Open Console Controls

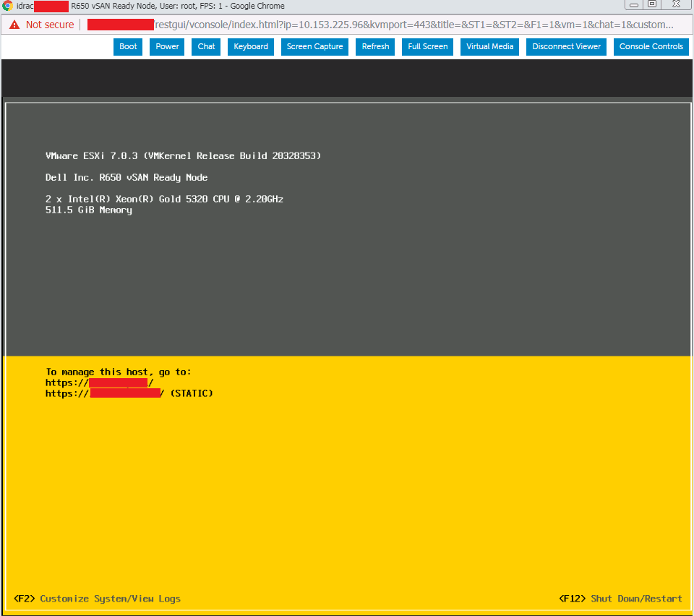[x=651, y=46]
